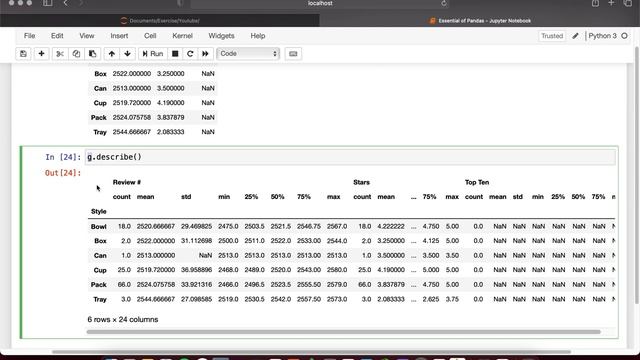Viewport: 640px width, 360px height.
Task: Click the Can row label in describe table
Action: pos(100,256)
